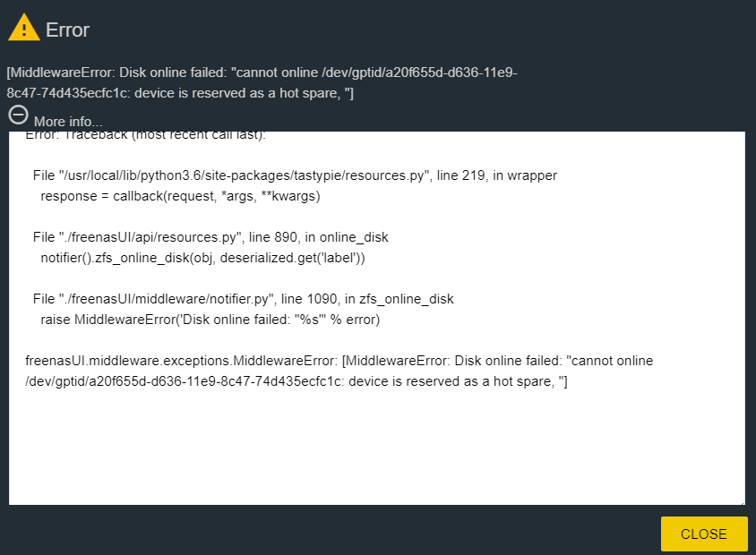Click the 'response = callback(request, *args, **kwargs)' line

180,196
